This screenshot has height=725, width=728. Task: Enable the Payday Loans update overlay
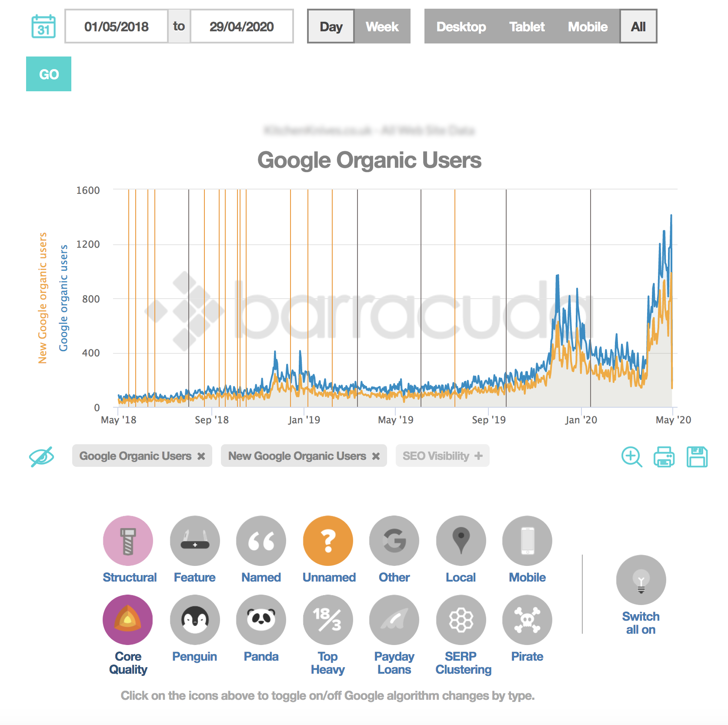pos(394,620)
